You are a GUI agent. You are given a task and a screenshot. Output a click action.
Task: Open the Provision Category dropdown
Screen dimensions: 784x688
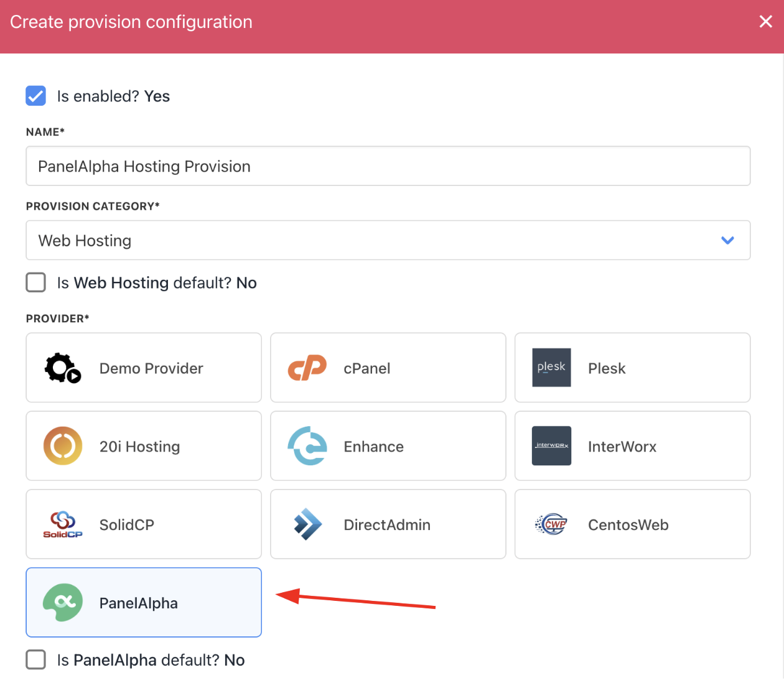pyautogui.click(x=388, y=240)
